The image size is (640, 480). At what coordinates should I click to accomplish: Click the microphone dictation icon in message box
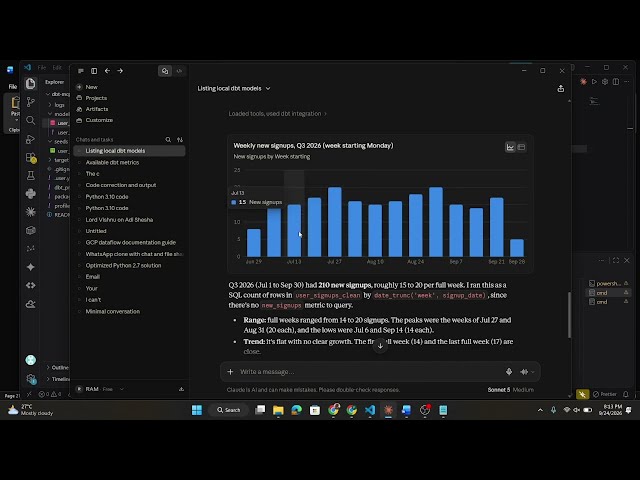509,372
